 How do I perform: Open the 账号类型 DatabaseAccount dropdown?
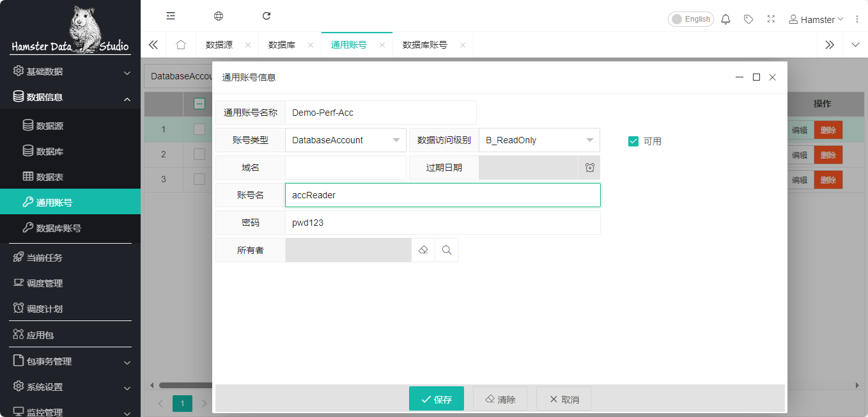tap(346, 140)
